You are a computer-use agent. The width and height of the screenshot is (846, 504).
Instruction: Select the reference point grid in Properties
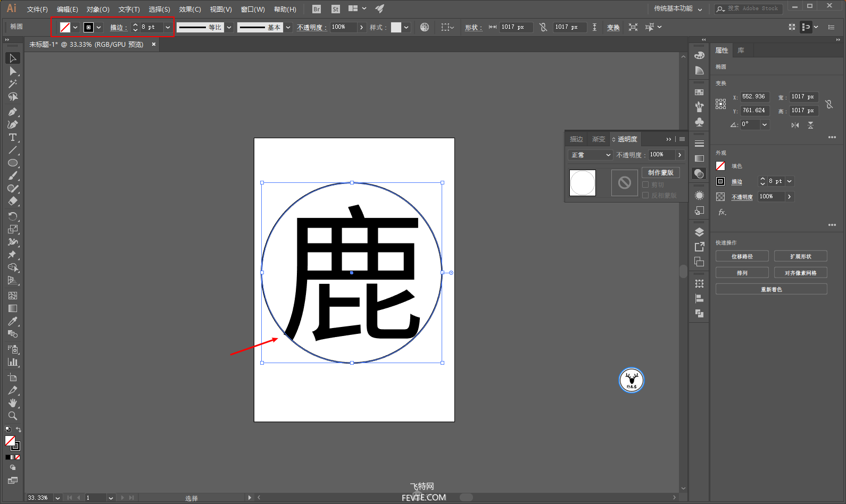[720, 104]
